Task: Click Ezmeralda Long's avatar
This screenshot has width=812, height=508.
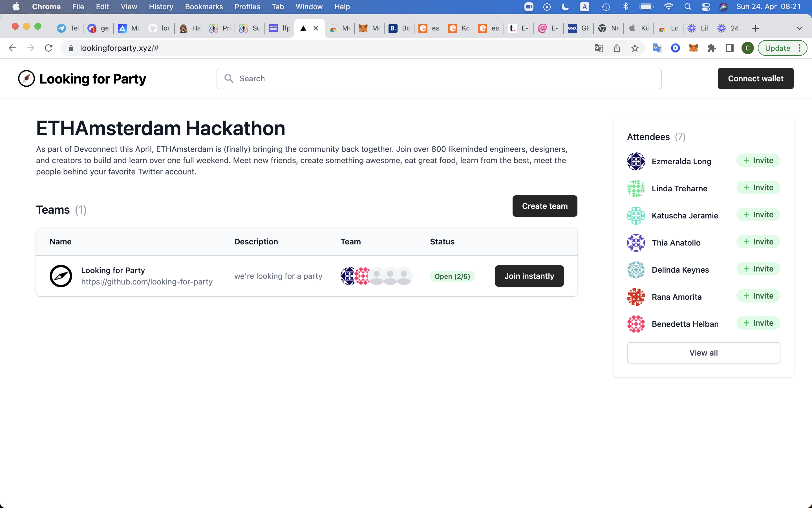Action: pyautogui.click(x=636, y=162)
